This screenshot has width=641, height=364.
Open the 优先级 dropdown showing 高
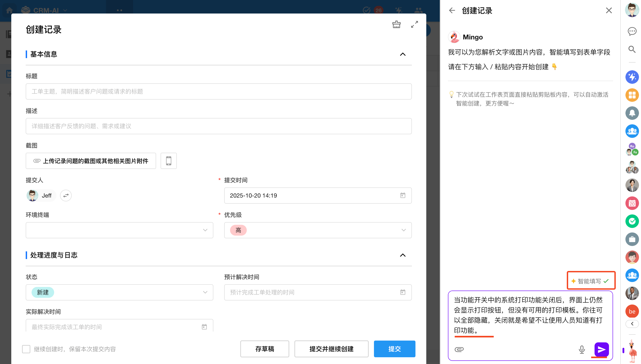coord(318,230)
